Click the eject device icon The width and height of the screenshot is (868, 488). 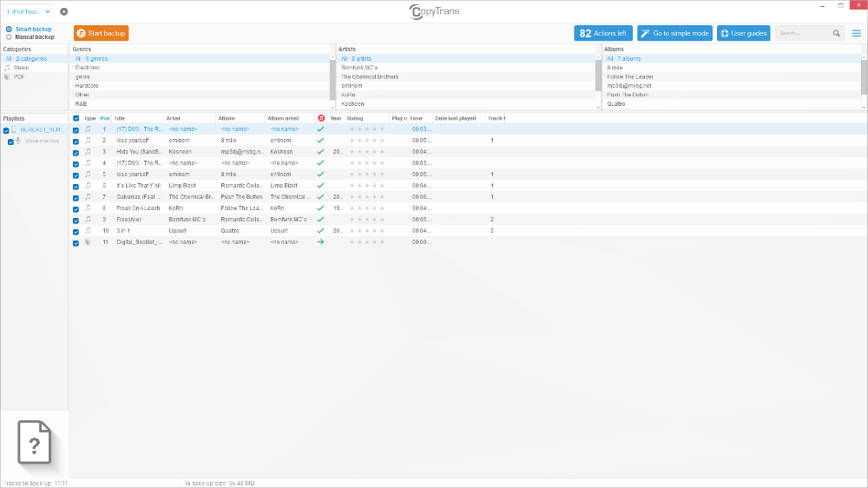(x=63, y=11)
